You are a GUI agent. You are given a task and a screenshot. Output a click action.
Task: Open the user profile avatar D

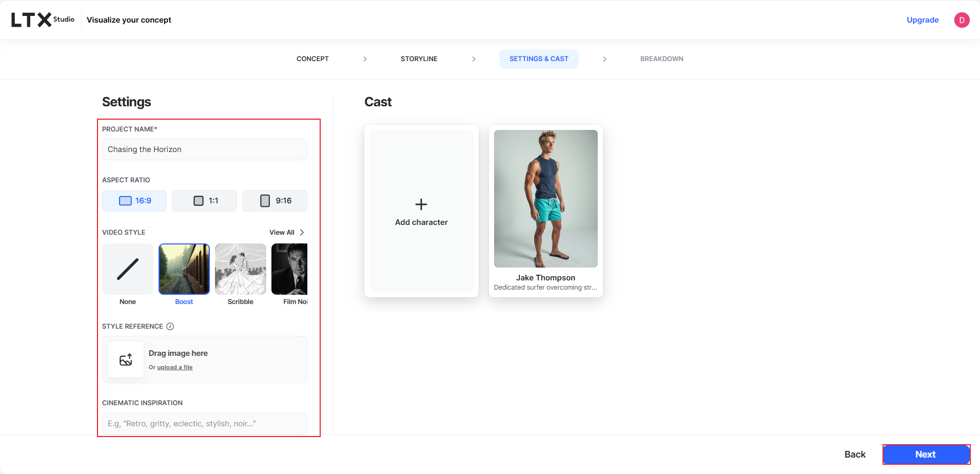tap(962, 20)
